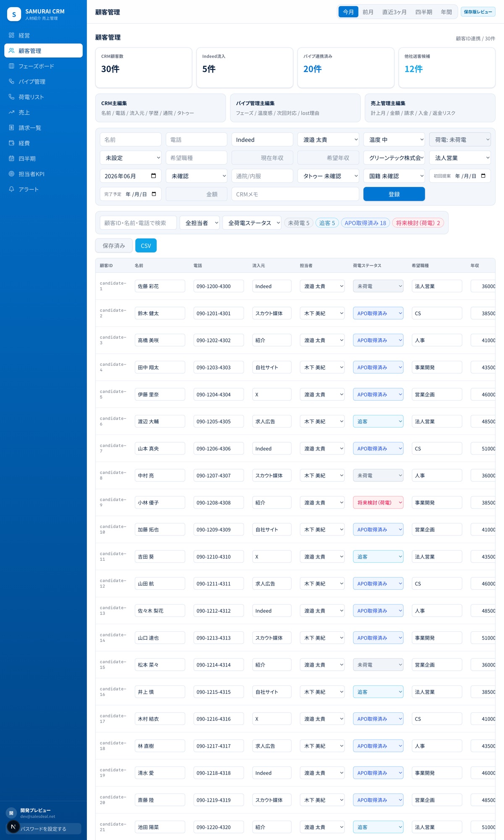Switch period to 四半期 tab
Viewport: 504px width, 840px height.
[x=423, y=12]
